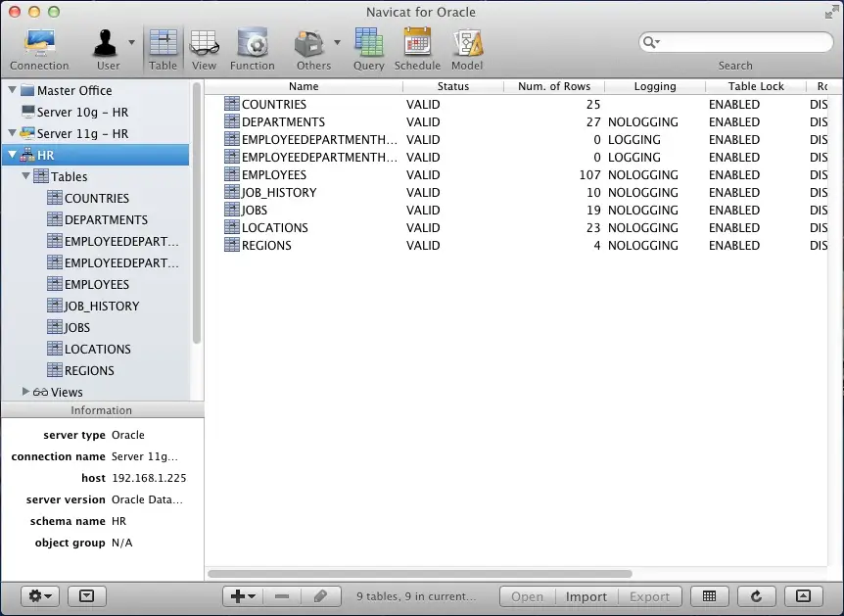Select Server 10g - HR connection
Screen dimensions: 844x616
[82, 112]
